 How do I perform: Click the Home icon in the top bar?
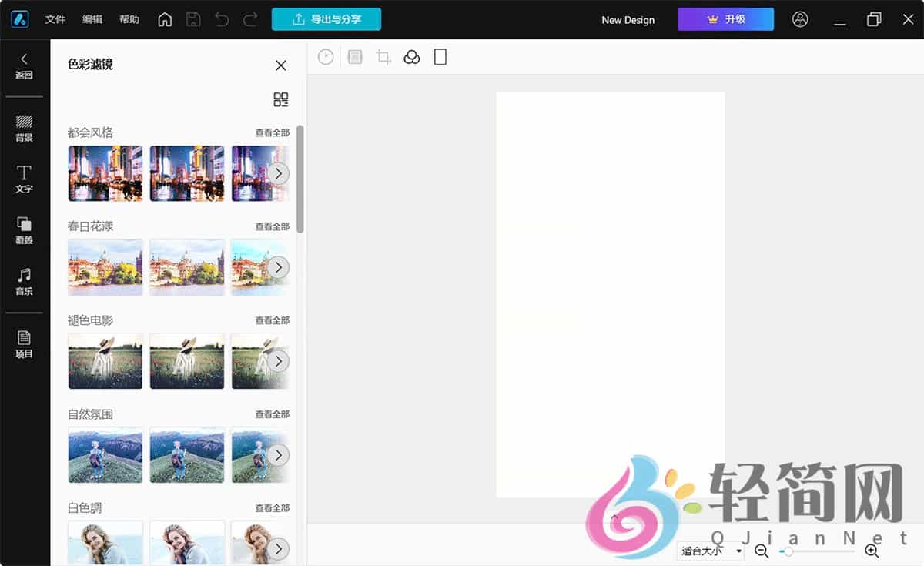pos(165,19)
